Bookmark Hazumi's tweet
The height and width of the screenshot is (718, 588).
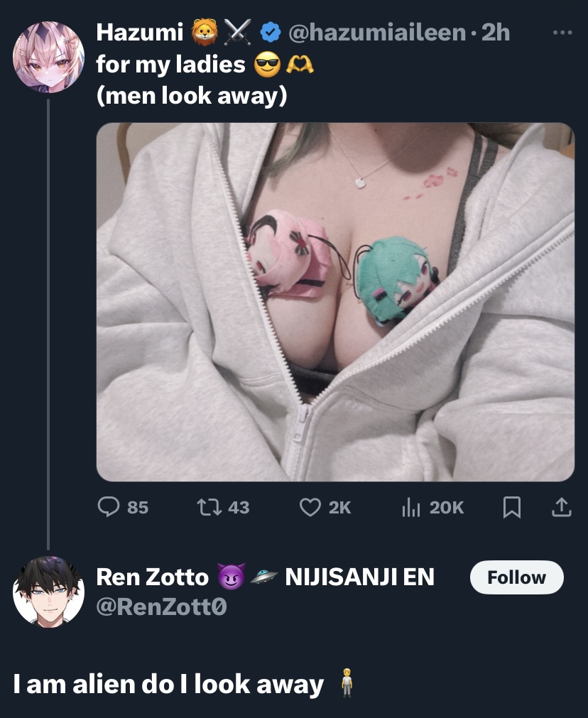(512, 506)
